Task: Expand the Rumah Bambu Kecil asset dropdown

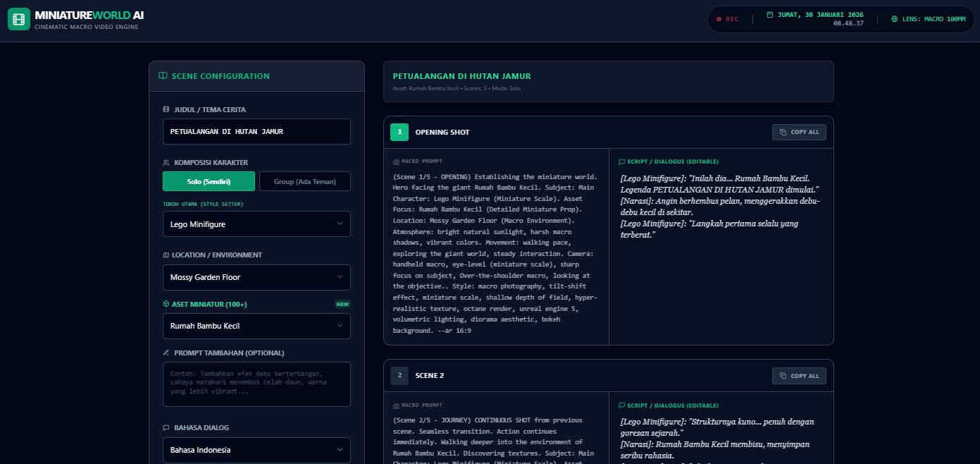Action: point(256,326)
